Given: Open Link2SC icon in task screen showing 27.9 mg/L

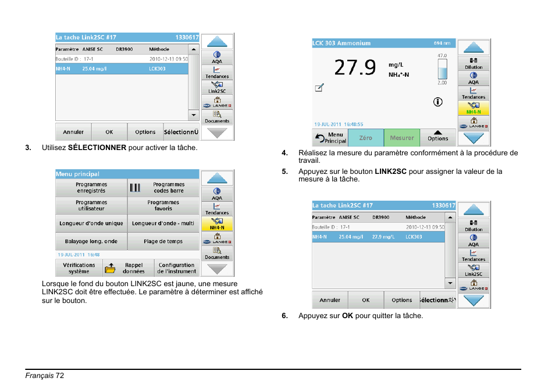Looking at the screenshot, I should point(474,270).
